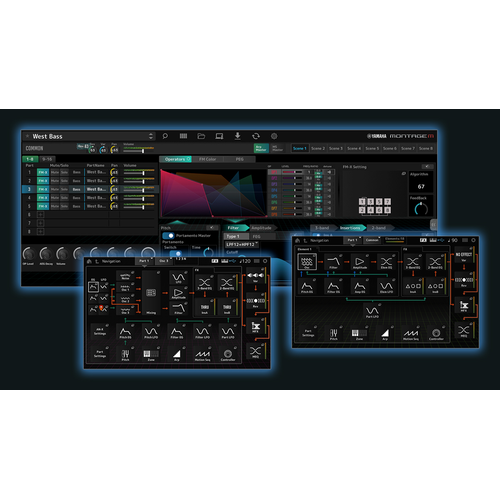Viewport: 500px width, 500px height.
Task: Toggle the Arp Master button
Action: [261, 148]
